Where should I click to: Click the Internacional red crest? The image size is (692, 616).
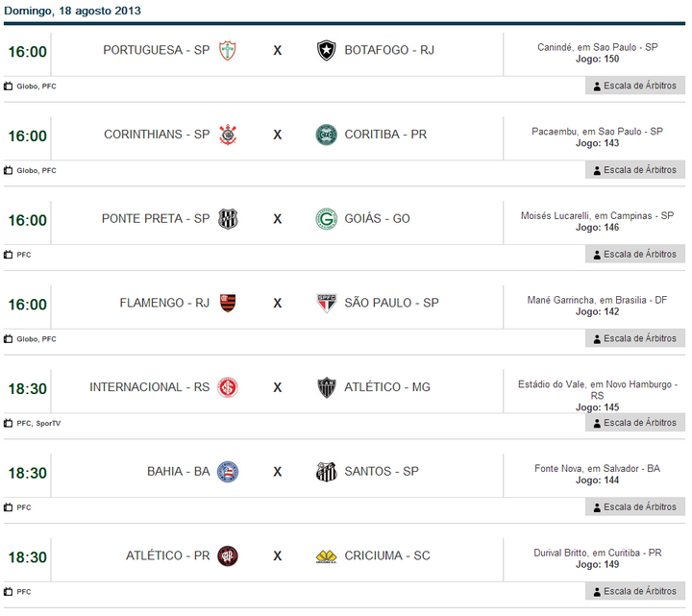click(x=228, y=387)
